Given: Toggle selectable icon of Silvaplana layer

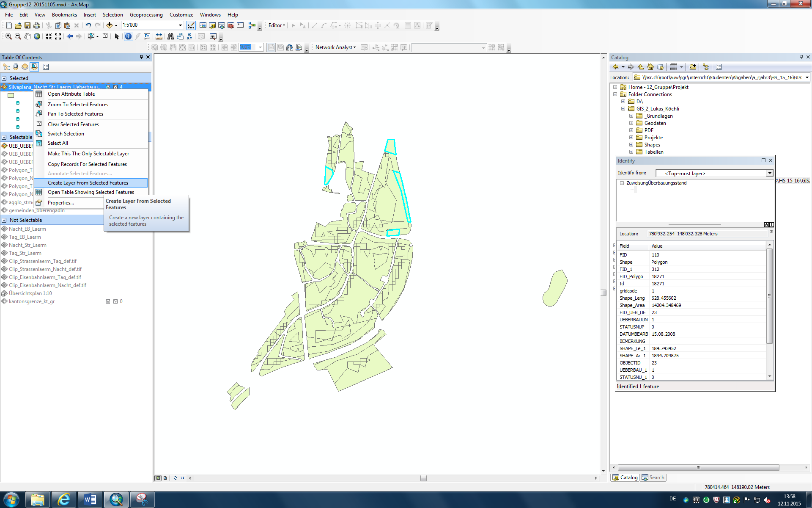Looking at the screenshot, I should [108, 87].
